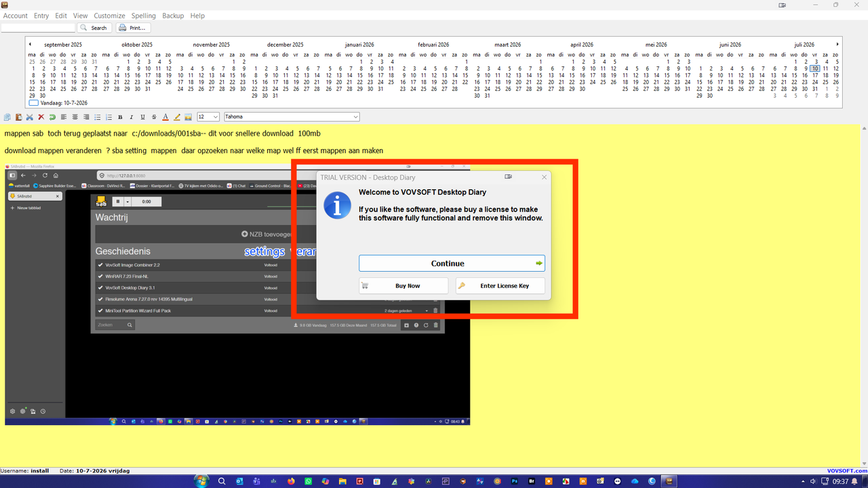Click the Copy icon in formatting toolbar
The width and height of the screenshot is (868, 488).
pos(7,117)
